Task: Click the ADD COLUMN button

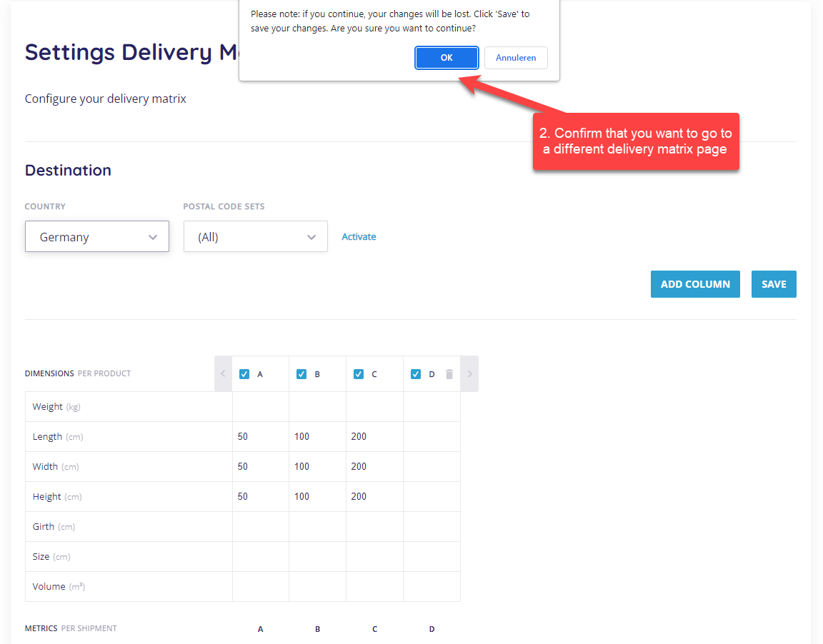Action: pyautogui.click(x=695, y=284)
